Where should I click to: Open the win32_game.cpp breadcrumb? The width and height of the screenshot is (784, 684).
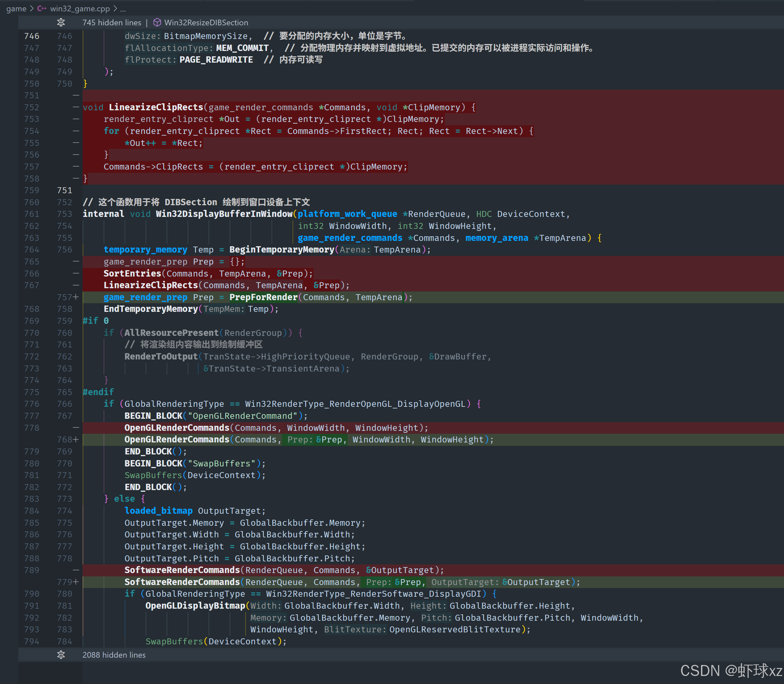80,8
